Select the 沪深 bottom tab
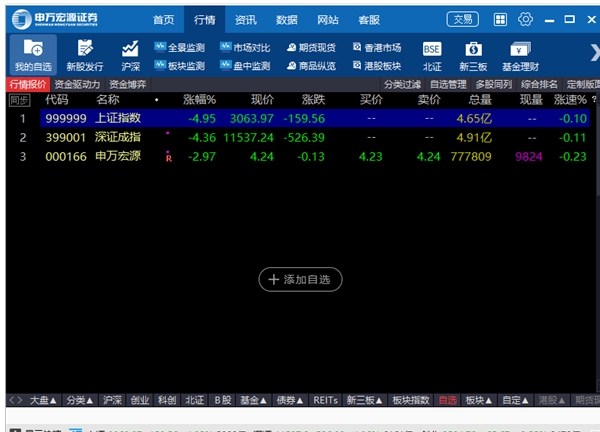The image size is (600, 432). 112,400
